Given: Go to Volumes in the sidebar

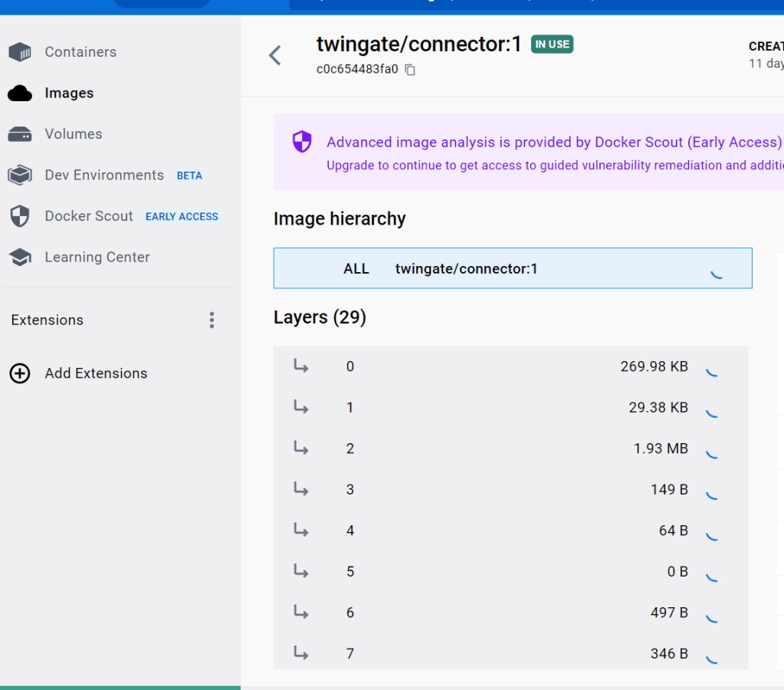Looking at the screenshot, I should (74, 134).
